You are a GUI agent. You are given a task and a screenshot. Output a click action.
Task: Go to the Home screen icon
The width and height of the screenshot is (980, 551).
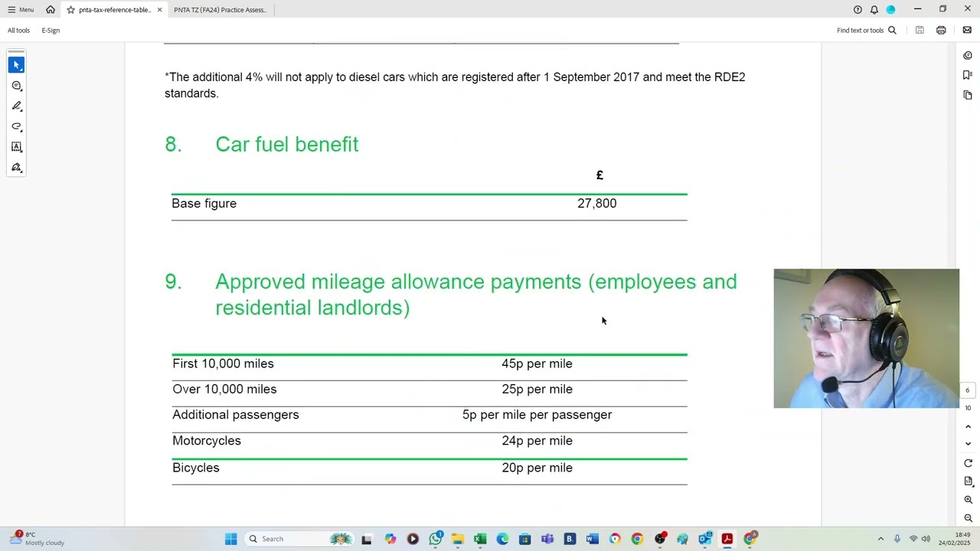(51, 10)
